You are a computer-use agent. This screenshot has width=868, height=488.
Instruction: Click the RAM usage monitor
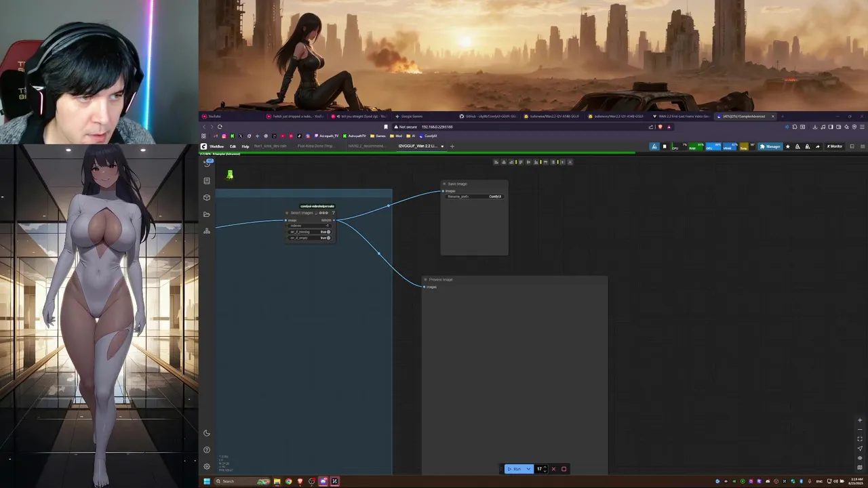696,146
